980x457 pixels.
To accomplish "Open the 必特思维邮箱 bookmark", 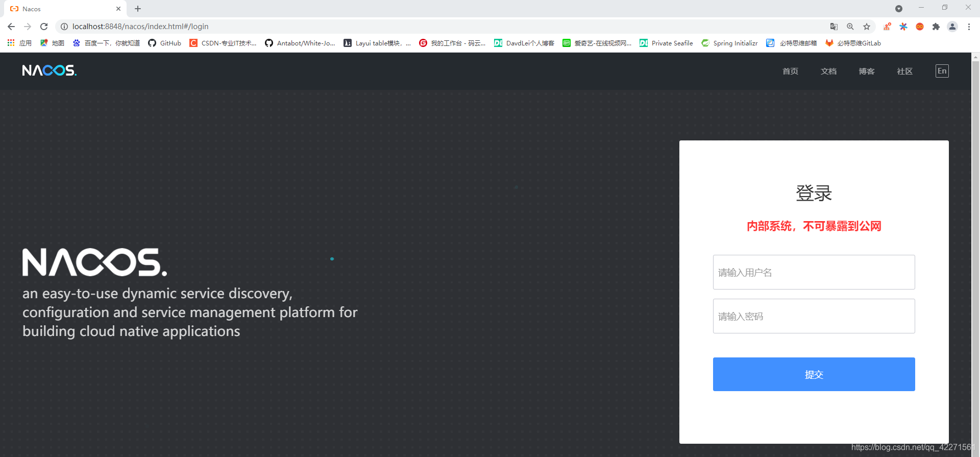I will 792,43.
